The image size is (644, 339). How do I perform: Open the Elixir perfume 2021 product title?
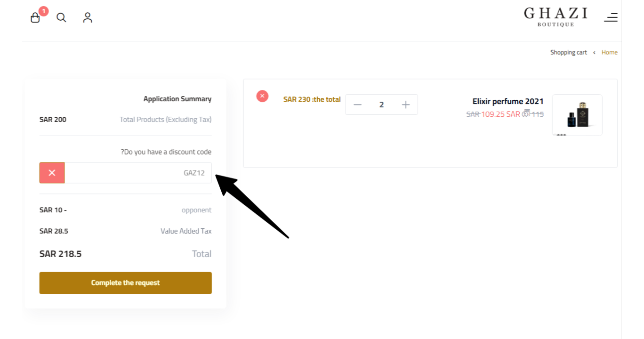(508, 101)
